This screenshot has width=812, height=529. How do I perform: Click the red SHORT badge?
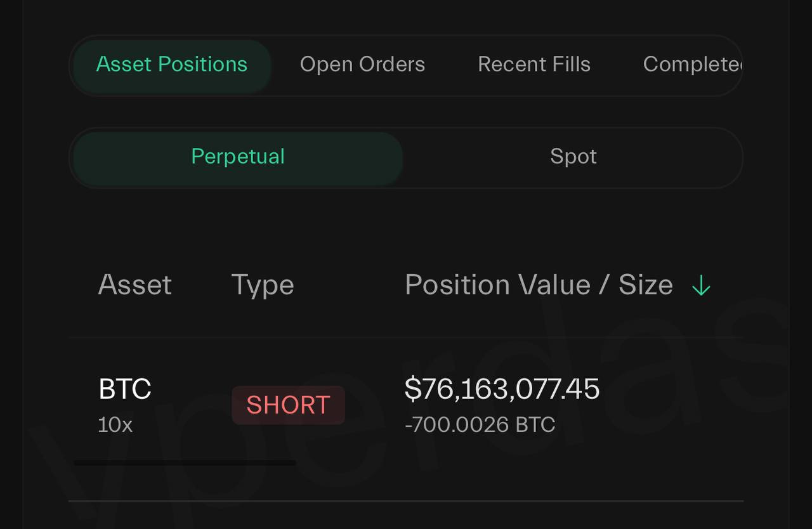click(288, 405)
